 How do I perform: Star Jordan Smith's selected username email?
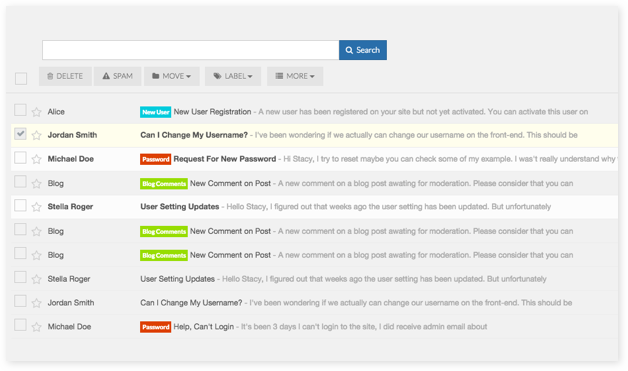pyautogui.click(x=36, y=135)
